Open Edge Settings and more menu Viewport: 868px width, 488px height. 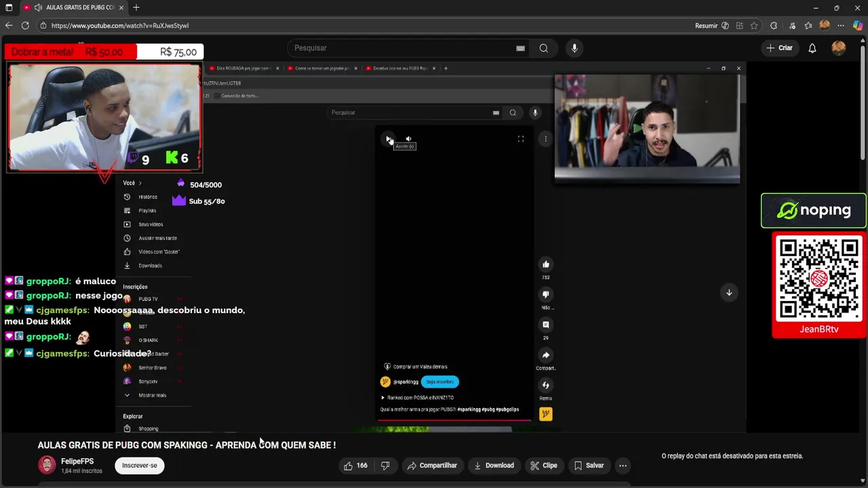point(842,26)
